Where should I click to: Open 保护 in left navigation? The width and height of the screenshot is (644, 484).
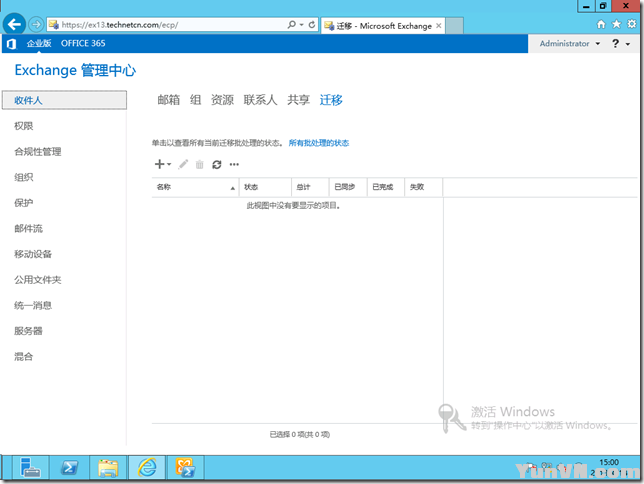(24, 203)
